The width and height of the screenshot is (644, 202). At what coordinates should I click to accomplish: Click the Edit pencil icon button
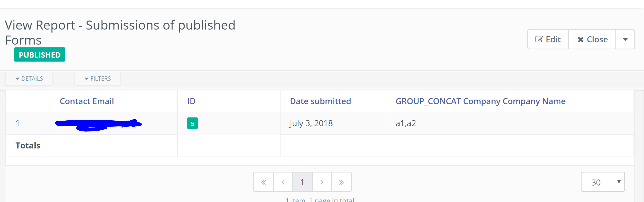pos(548,39)
